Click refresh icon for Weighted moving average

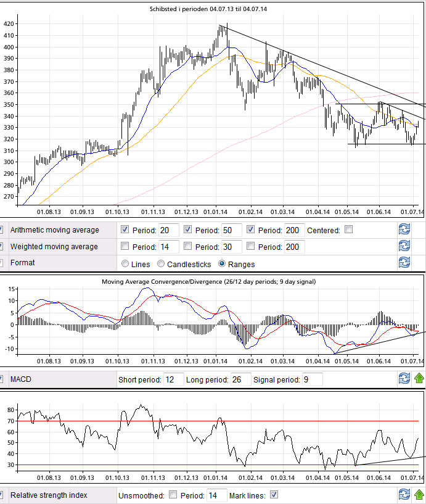[x=404, y=247]
